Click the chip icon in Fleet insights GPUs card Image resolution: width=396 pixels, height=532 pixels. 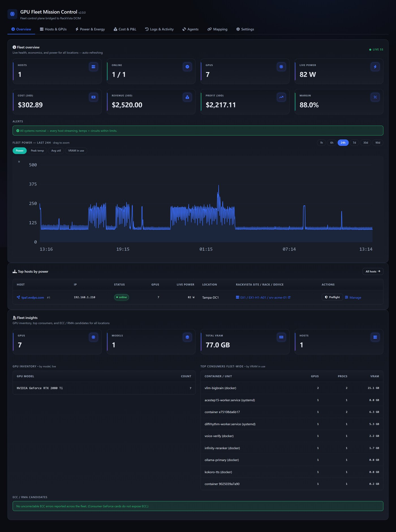[93, 337]
